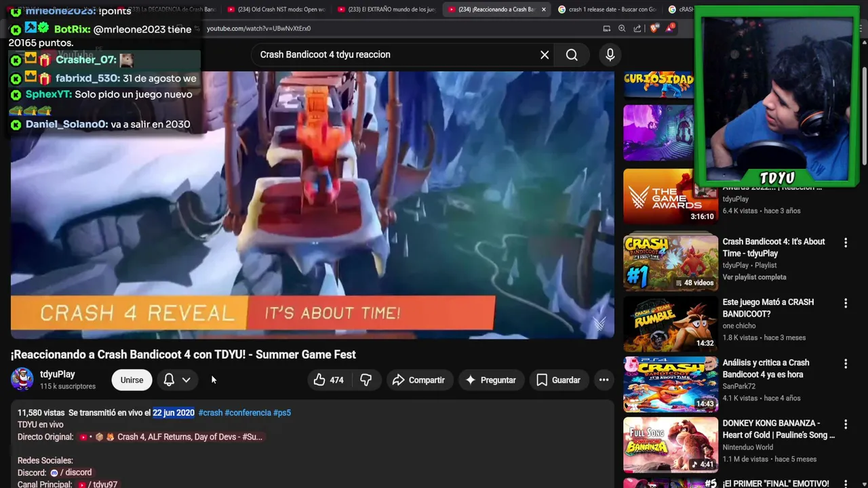Open options for Donkey Kong Bananza video
The image size is (868, 488).
pyautogui.click(x=845, y=424)
